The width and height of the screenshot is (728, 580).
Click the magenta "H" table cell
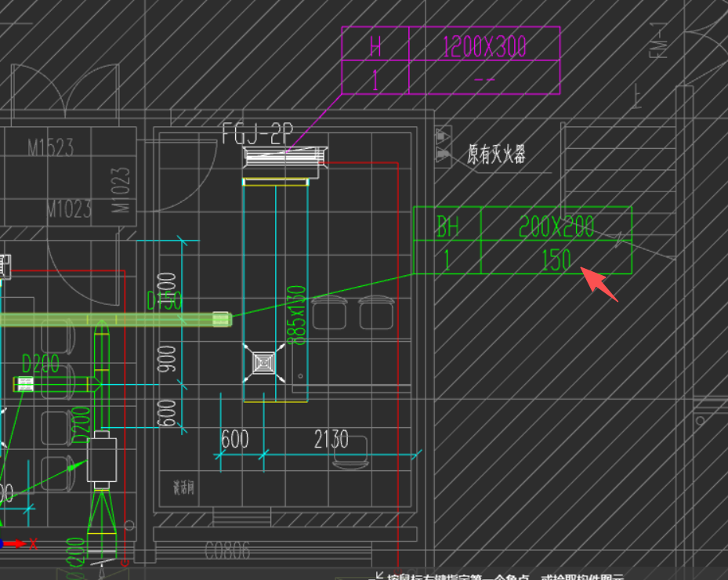375,44
